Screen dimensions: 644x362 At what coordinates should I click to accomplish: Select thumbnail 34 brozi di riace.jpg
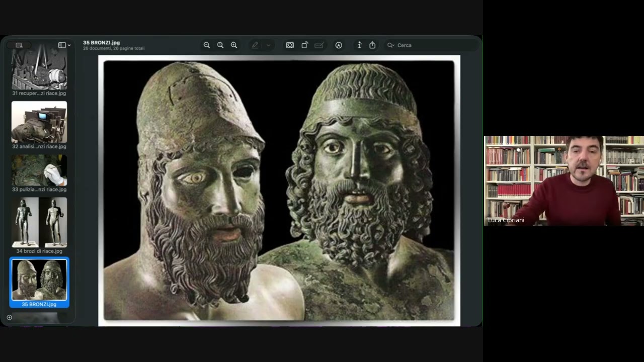tap(39, 222)
